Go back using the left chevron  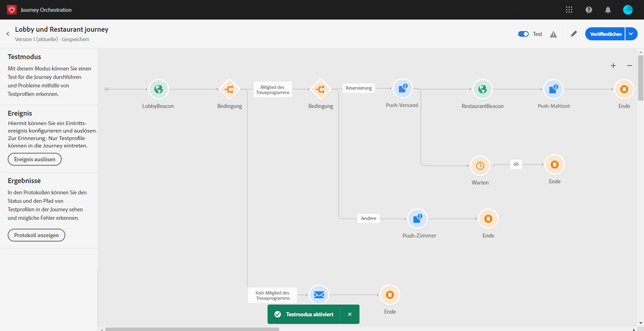pos(8,34)
